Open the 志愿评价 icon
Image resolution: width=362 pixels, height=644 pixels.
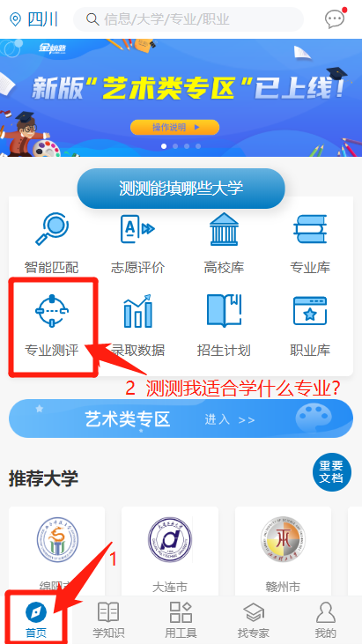point(137,229)
